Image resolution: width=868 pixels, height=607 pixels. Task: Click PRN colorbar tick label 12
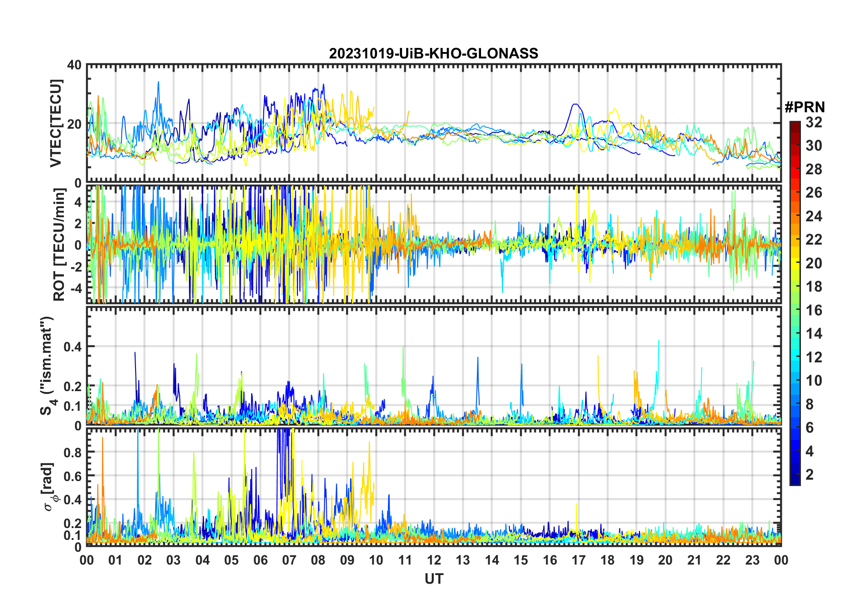click(814, 357)
